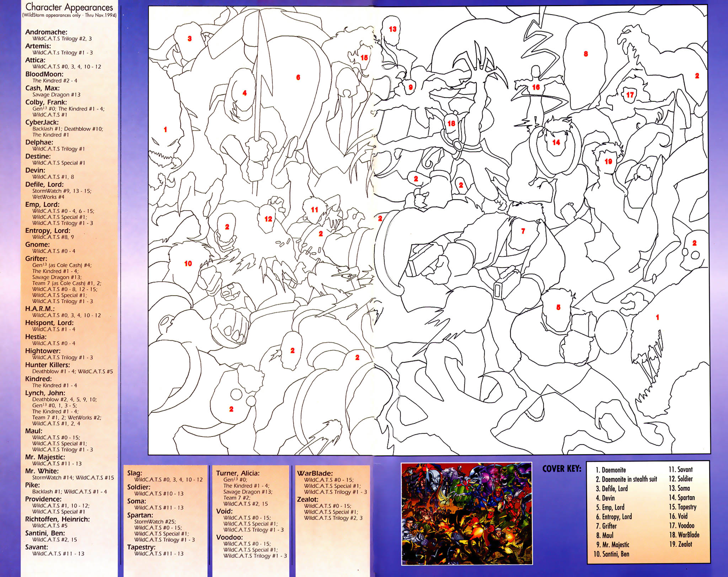Screen dimensions: 728x577
Task: Select the 'Slag:' heading
Action: [x=135, y=473]
